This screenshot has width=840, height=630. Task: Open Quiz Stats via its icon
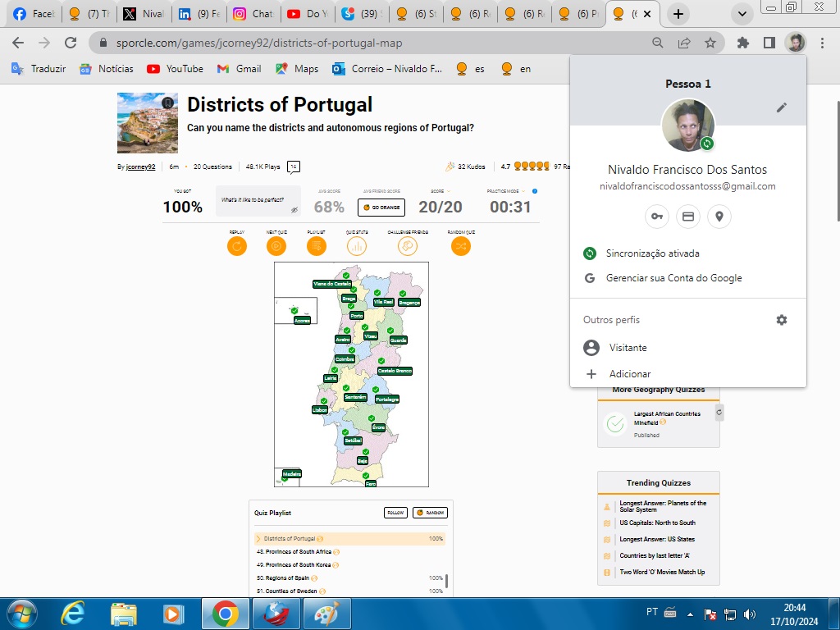tap(356, 244)
